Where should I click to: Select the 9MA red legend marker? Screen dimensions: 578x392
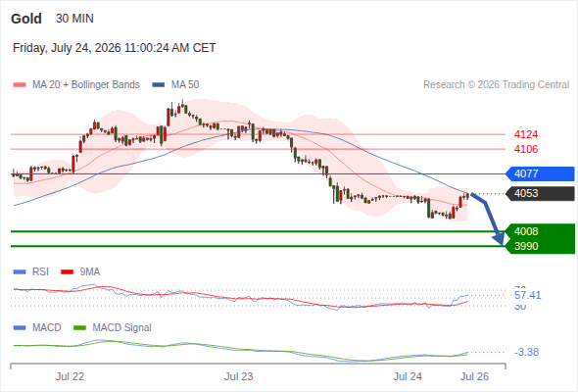pos(67,272)
